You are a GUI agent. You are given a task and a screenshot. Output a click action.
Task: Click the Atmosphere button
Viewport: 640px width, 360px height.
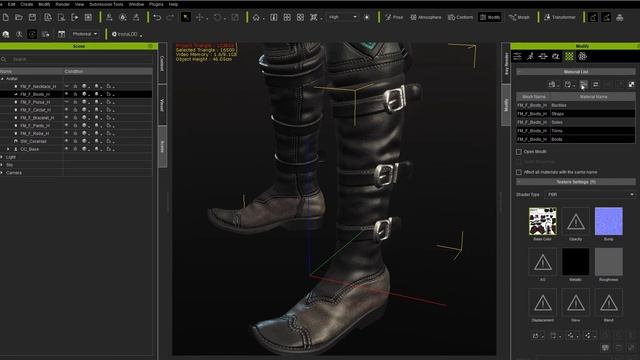tap(425, 17)
